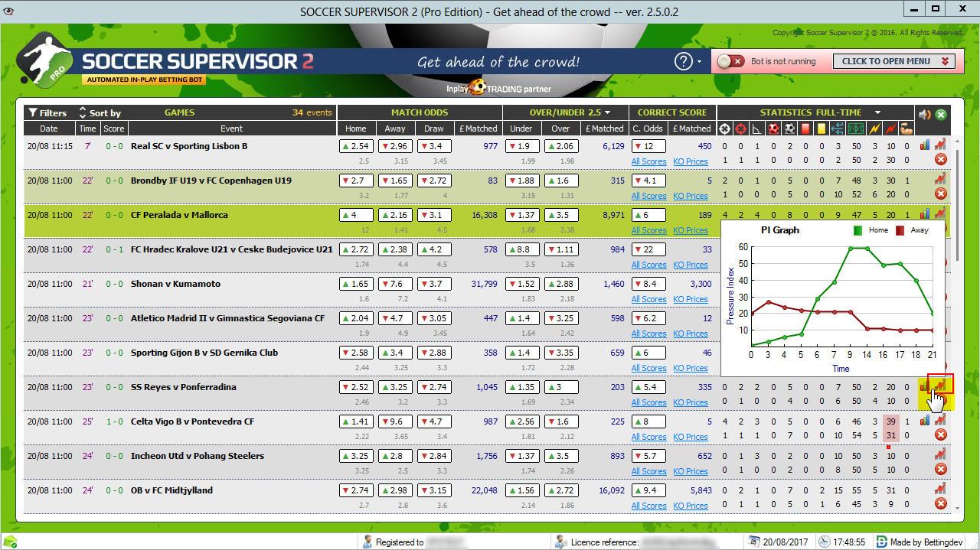The image size is (980, 550).
Task: Open PI graph icon for Real SC row
Action: click(940, 145)
